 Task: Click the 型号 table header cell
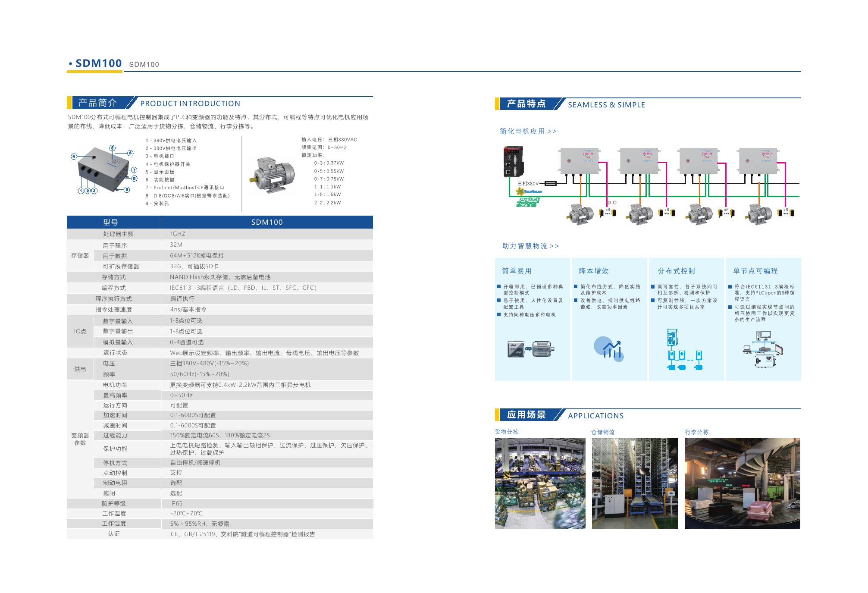110,222
